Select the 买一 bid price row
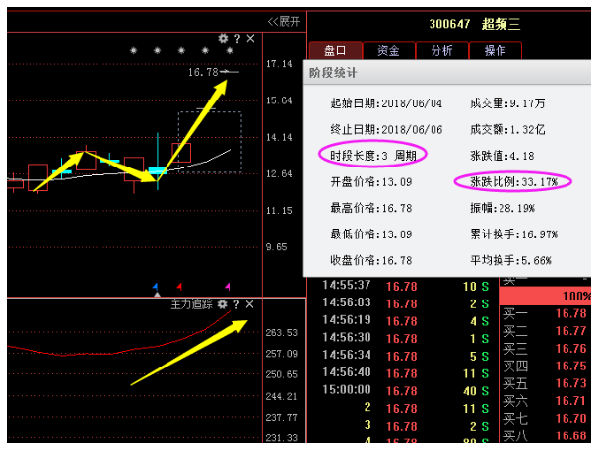The image size is (600, 451). coord(543,314)
